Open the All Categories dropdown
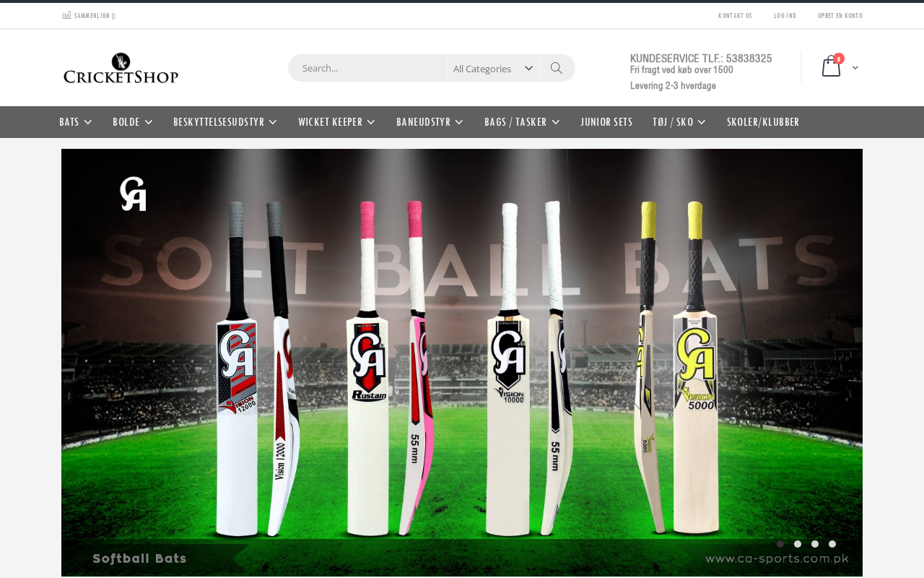Image resolution: width=924 pixels, height=578 pixels. pyautogui.click(x=493, y=68)
